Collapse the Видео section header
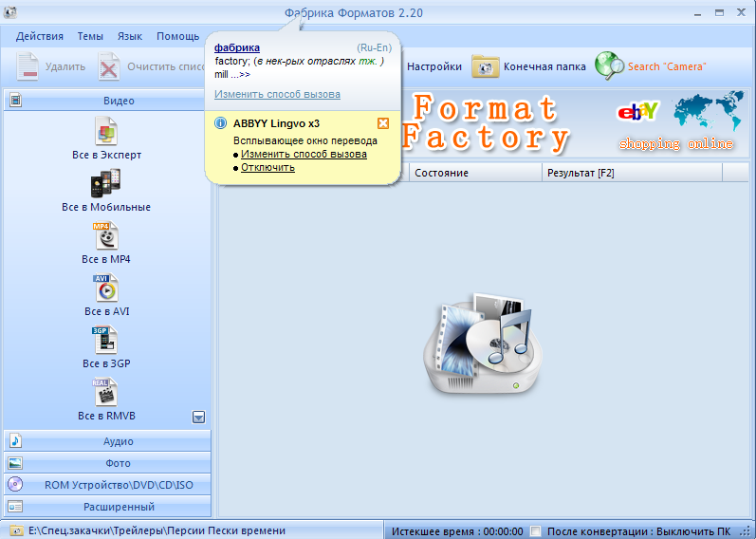The image size is (756, 539). point(107,101)
